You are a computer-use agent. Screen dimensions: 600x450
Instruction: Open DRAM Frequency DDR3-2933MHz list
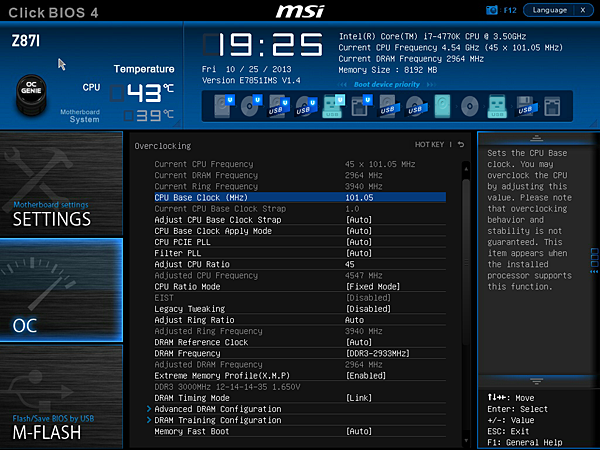(x=300, y=354)
